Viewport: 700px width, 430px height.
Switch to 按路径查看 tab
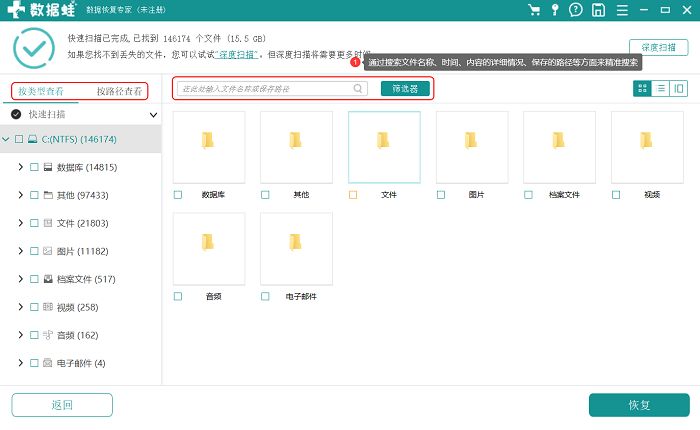point(119,91)
